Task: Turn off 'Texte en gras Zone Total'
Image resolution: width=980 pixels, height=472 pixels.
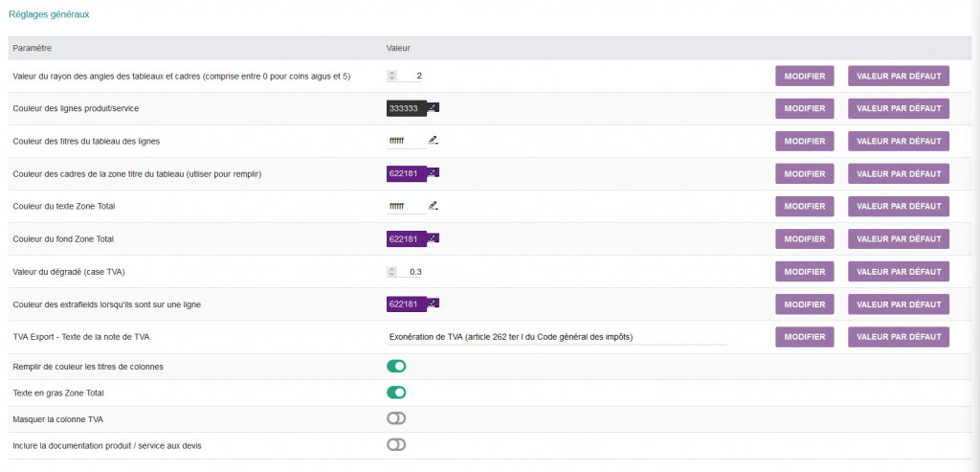Action: coord(396,393)
